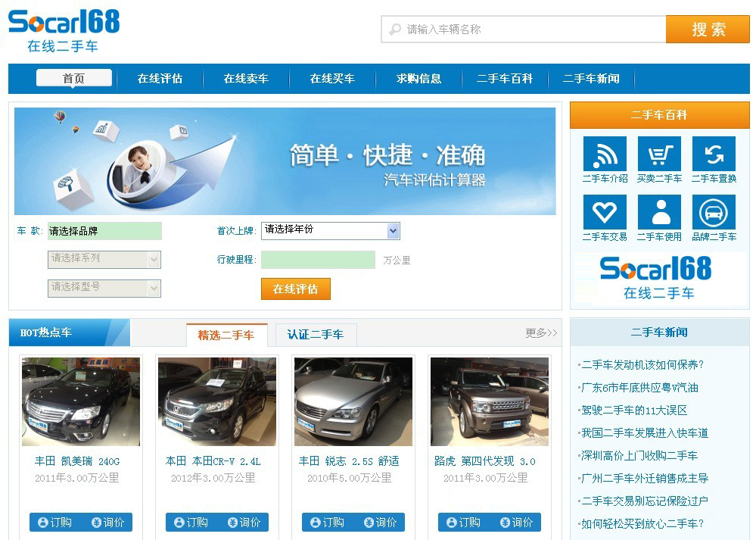Open news 如何轻松买到放心二手车?
Screen dimensions: 756x540
tap(642, 523)
